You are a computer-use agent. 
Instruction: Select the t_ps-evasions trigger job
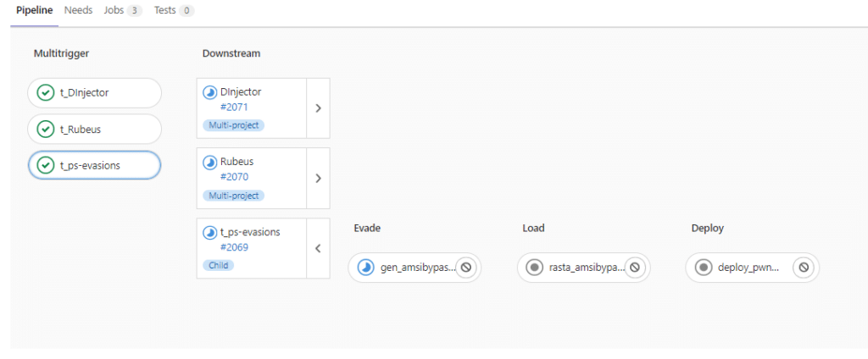(94, 165)
